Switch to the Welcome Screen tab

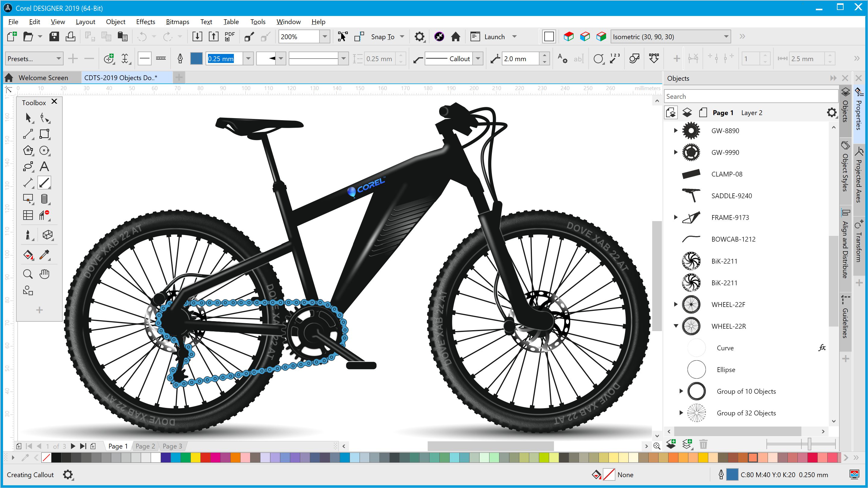point(43,77)
